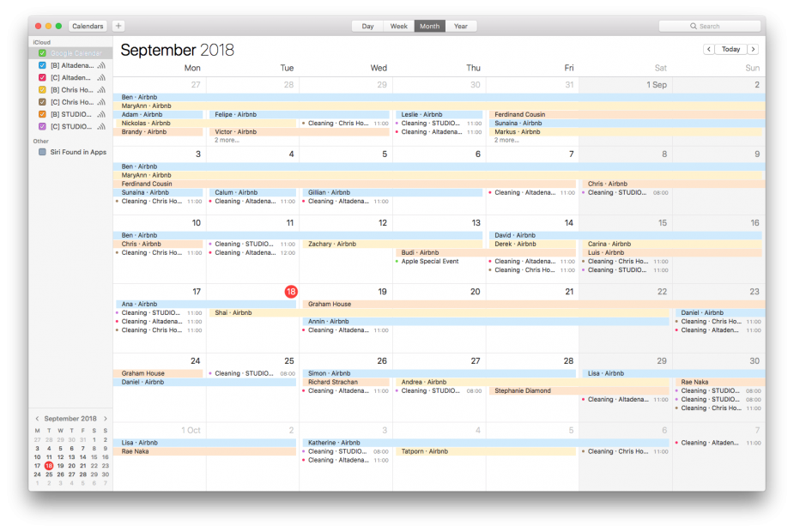794x532 pixels.
Task: Select day 25 in the mini calendar
Action: tap(49, 475)
